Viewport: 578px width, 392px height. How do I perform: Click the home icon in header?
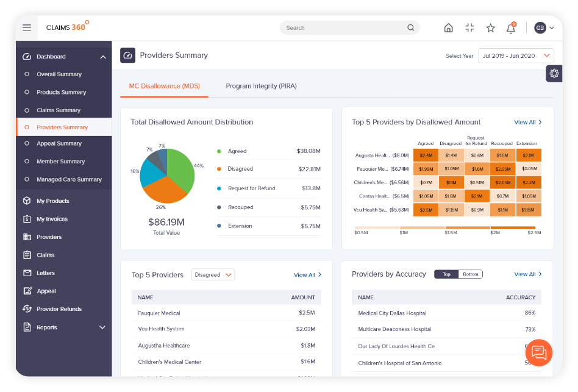click(448, 27)
